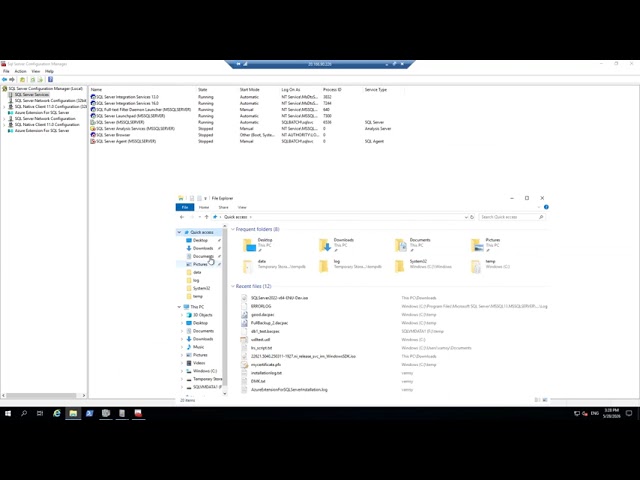Click the SQL Server Launchpad service icon
Image resolution: width=640 pixels, height=480 pixels.
[93, 116]
